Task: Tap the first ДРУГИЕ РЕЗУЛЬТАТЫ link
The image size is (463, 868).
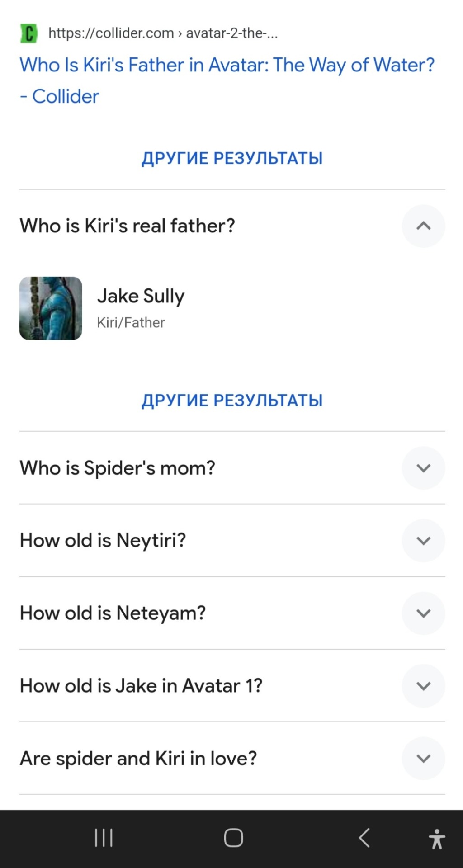Action: point(232,158)
